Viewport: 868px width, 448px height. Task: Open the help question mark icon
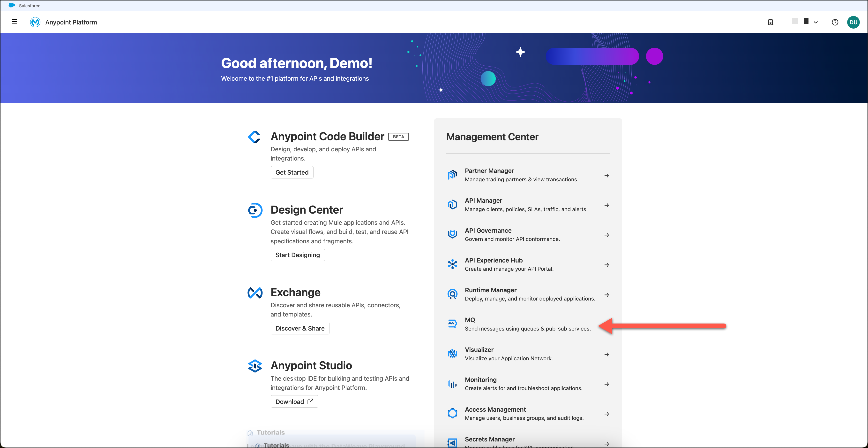[x=835, y=22]
